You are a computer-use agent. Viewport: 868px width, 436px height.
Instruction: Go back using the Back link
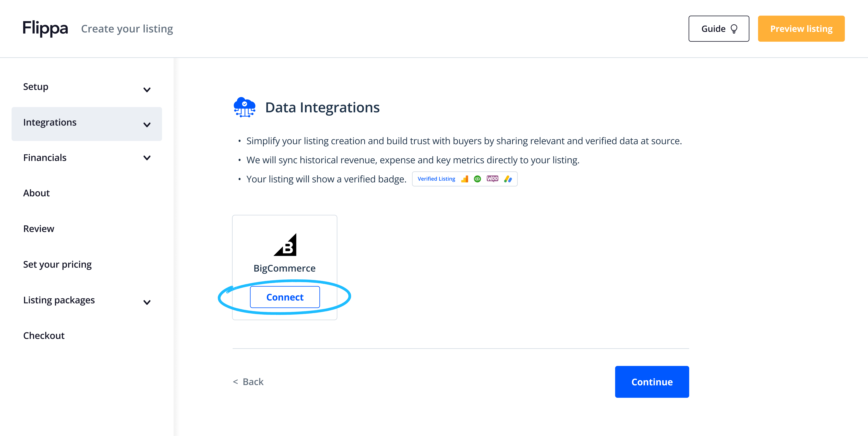pyautogui.click(x=248, y=382)
